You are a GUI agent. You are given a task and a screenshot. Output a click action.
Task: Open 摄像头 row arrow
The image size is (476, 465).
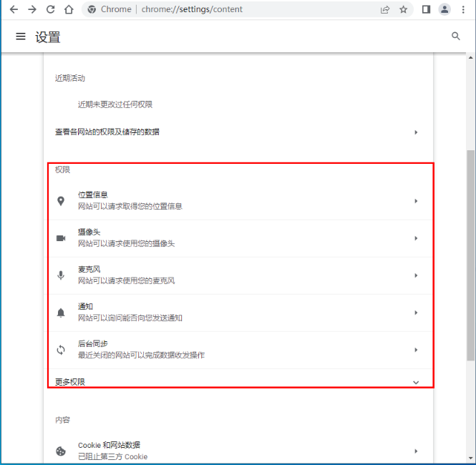(x=416, y=238)
